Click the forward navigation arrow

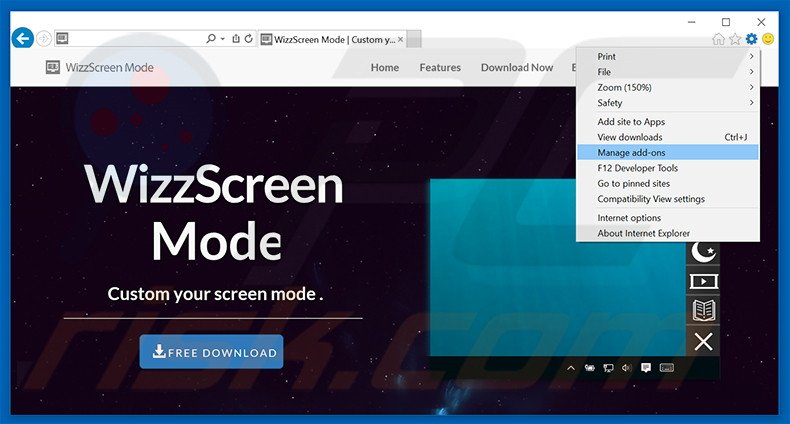44,38
